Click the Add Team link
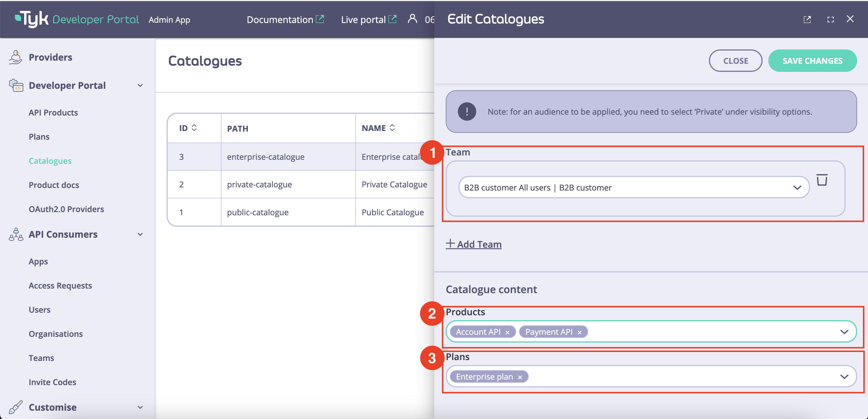The width and height of the screenshot is (868, 419). click(x=473, y=244)
